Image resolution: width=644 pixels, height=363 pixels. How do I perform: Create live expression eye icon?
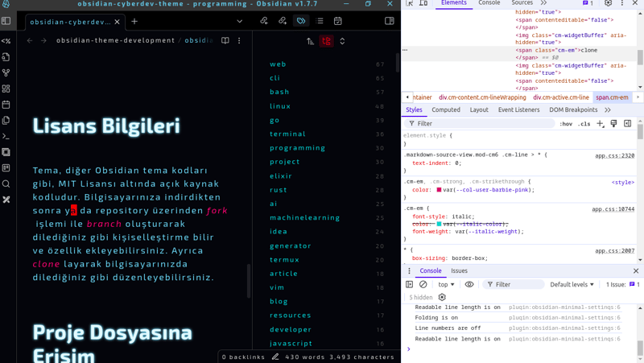(x=469, y=284)
